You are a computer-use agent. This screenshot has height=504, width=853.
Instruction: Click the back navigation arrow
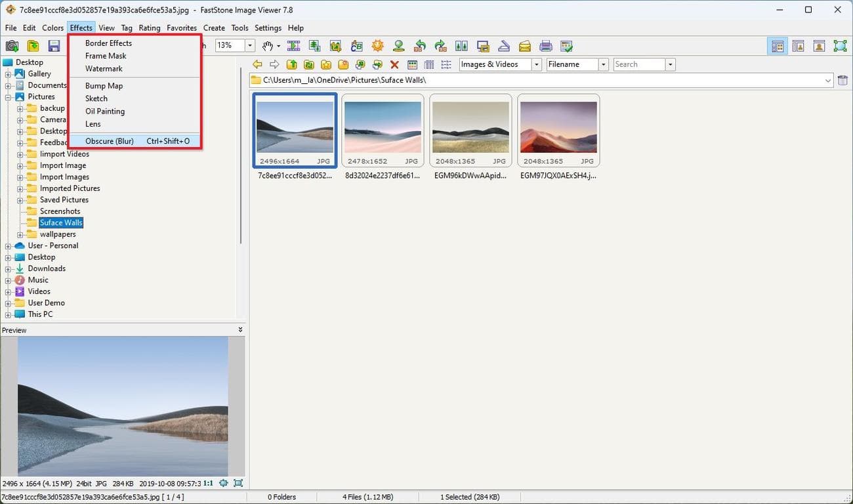click(x=257, y=64)
